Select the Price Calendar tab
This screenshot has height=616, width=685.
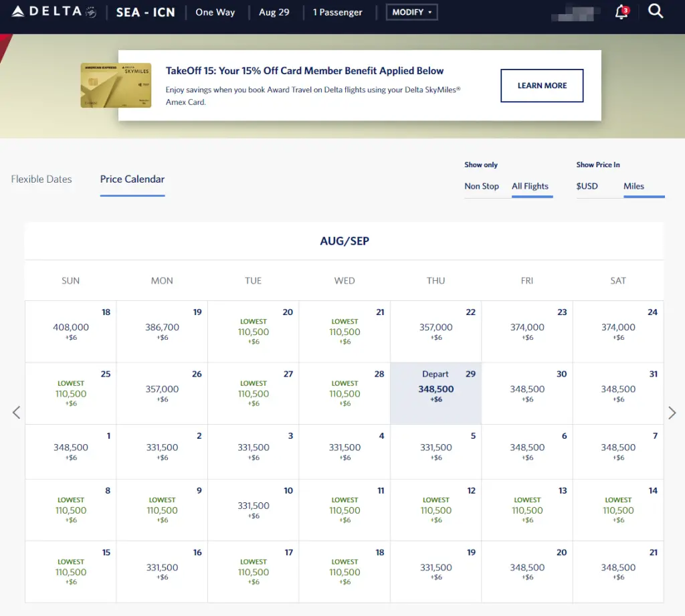[132, 179]
